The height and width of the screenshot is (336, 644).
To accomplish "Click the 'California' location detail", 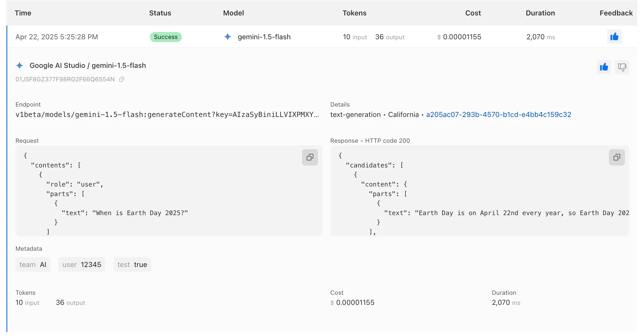I will point(403,114).
